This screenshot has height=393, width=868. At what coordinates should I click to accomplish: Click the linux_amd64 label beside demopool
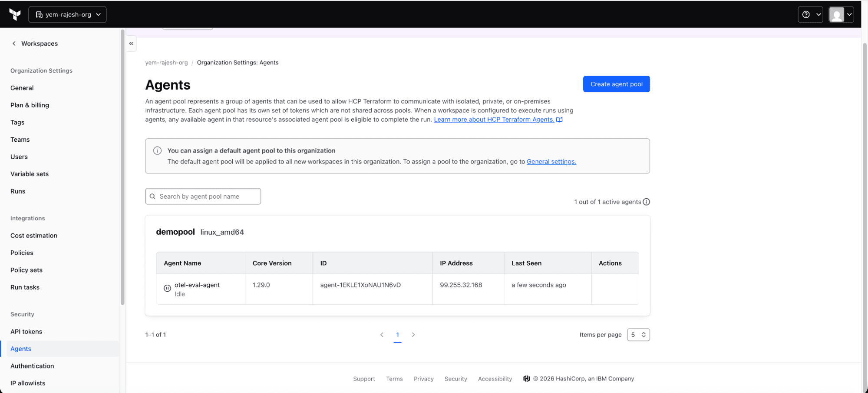click(222, 232)
